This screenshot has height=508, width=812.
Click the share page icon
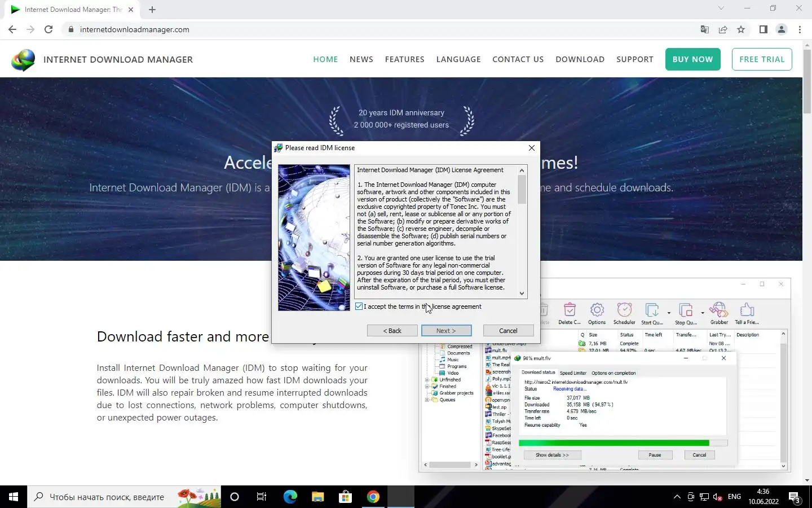[723, 29]
